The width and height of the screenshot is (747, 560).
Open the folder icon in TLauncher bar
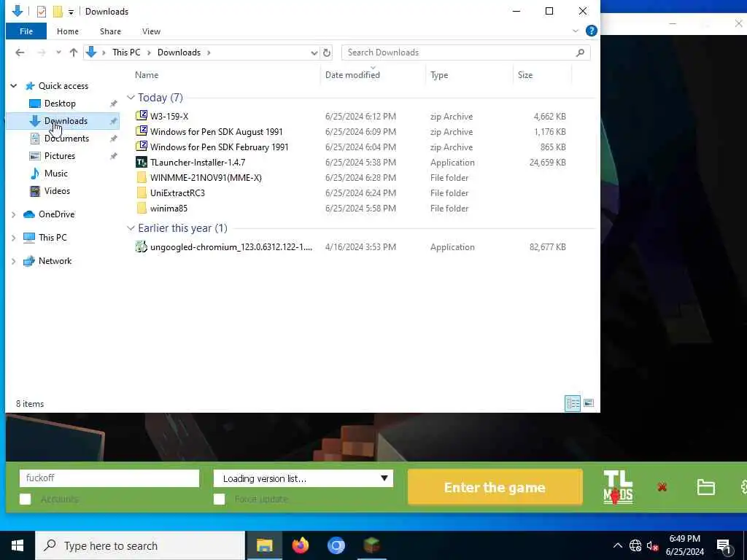click(x=705, y=487)
